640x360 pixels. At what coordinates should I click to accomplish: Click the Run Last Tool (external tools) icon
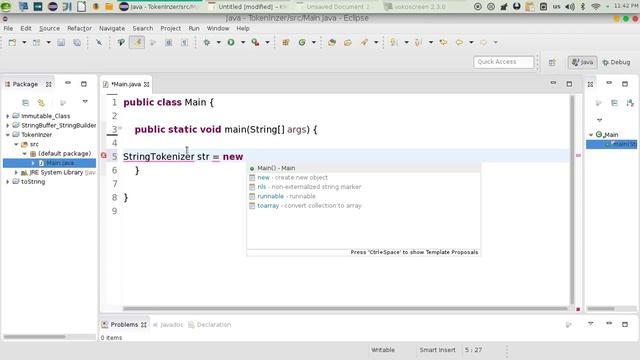coord(256,42)
